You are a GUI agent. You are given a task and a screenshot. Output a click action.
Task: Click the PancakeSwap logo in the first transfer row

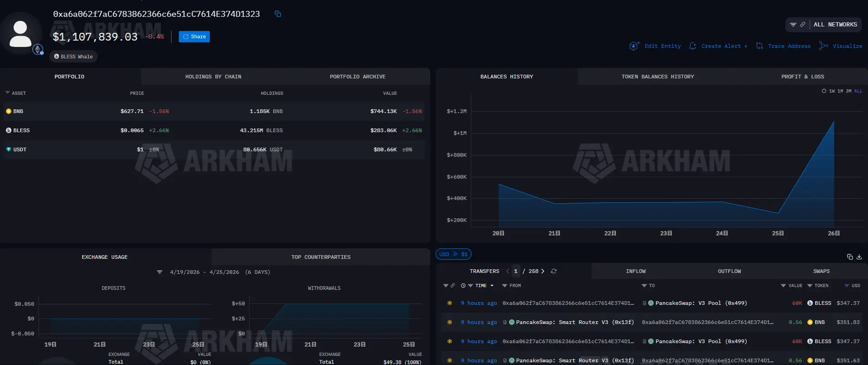(x=651, y=303)
